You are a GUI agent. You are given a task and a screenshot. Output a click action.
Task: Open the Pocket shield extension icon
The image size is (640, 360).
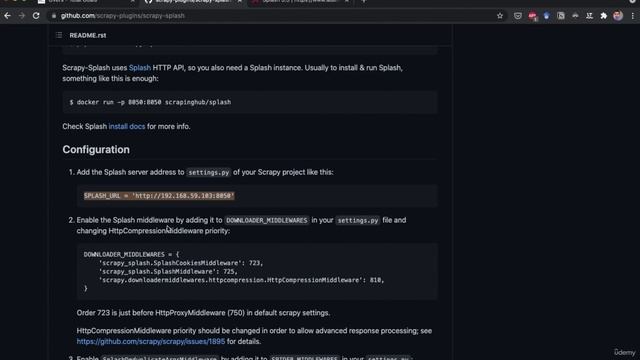[x=518, y=16]
